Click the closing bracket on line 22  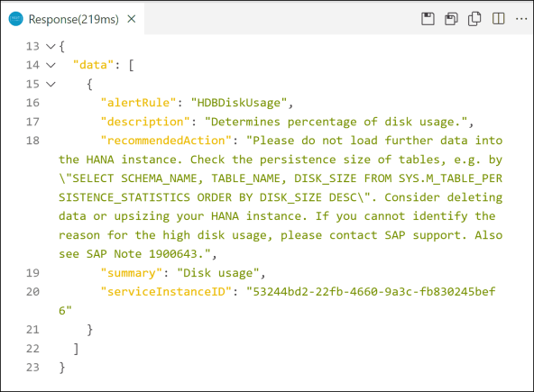(76, 349)
